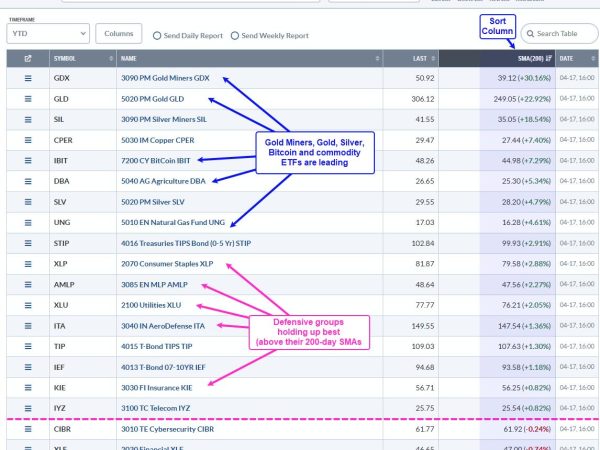Open the row menu for XLP
This screenshot has width=600, height=450.
(x=28, y=264)
